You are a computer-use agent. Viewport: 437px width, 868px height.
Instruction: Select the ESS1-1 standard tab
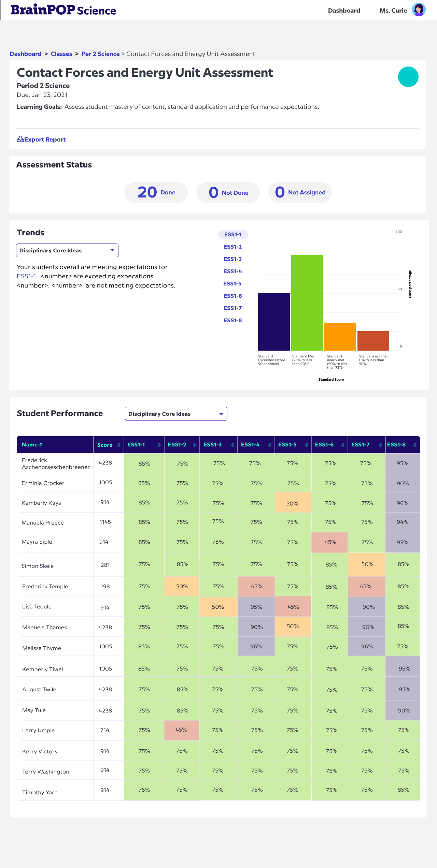click(233, 235)
